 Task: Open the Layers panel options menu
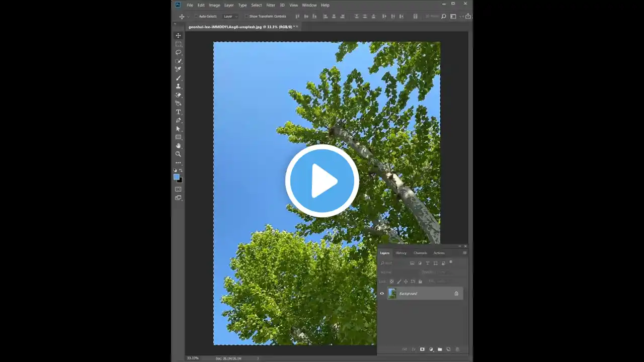(464, 253)
